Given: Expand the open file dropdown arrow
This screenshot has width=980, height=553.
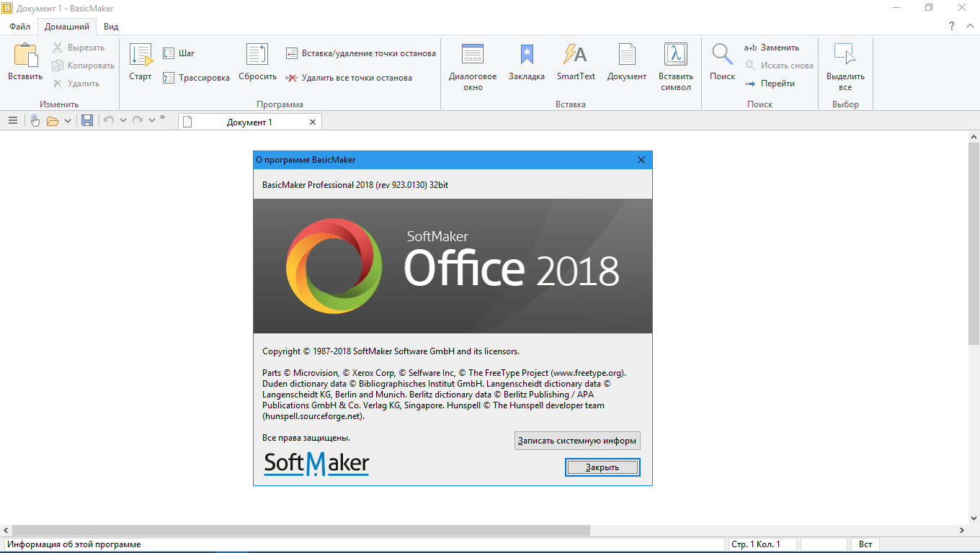Looking at the screenshot, I should pos(68,121).
